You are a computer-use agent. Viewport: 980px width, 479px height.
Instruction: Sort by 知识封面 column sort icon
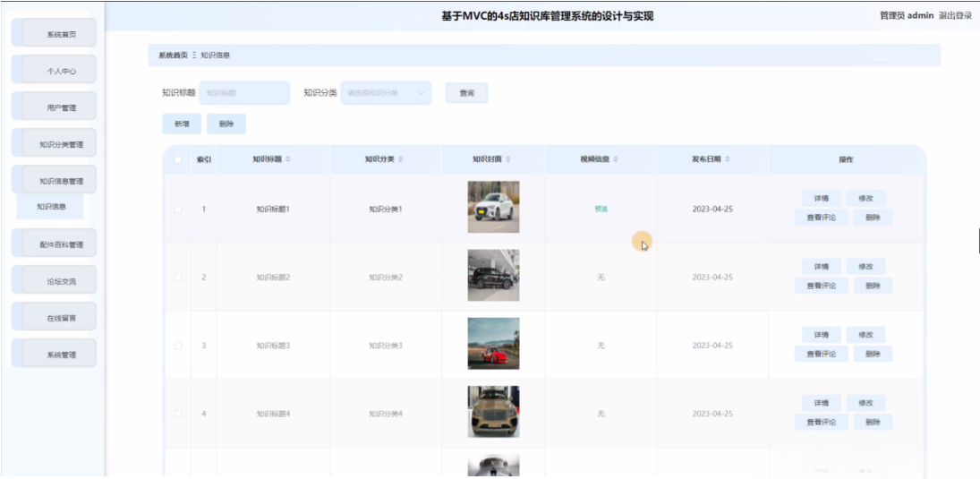point(508,159)
